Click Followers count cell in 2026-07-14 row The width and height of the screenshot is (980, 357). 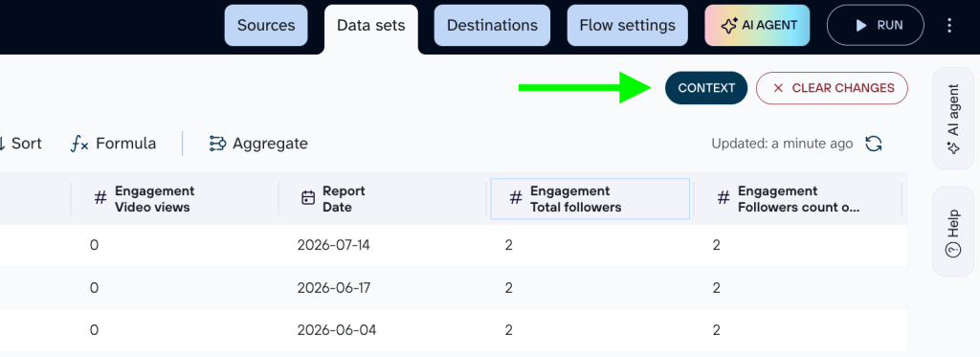(x=797, y=245)
